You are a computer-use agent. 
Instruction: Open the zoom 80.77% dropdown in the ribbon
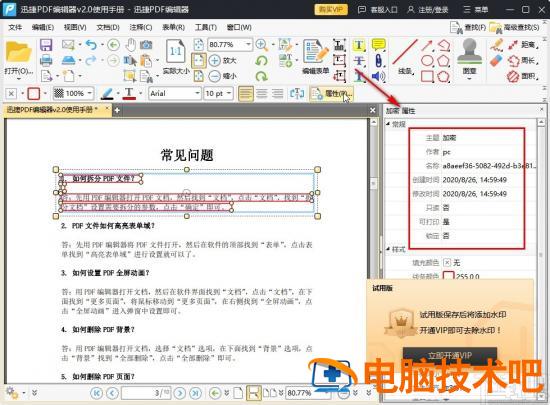point(248,45)
